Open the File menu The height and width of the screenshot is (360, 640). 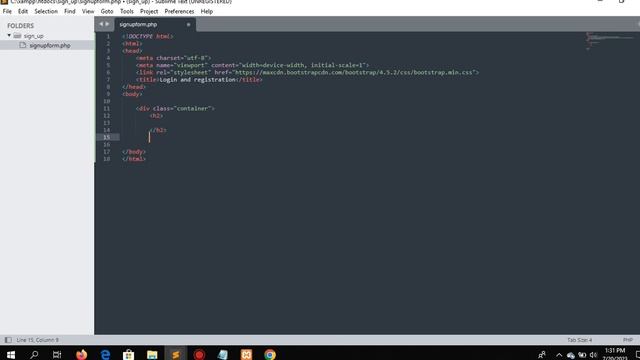[7, 11]
